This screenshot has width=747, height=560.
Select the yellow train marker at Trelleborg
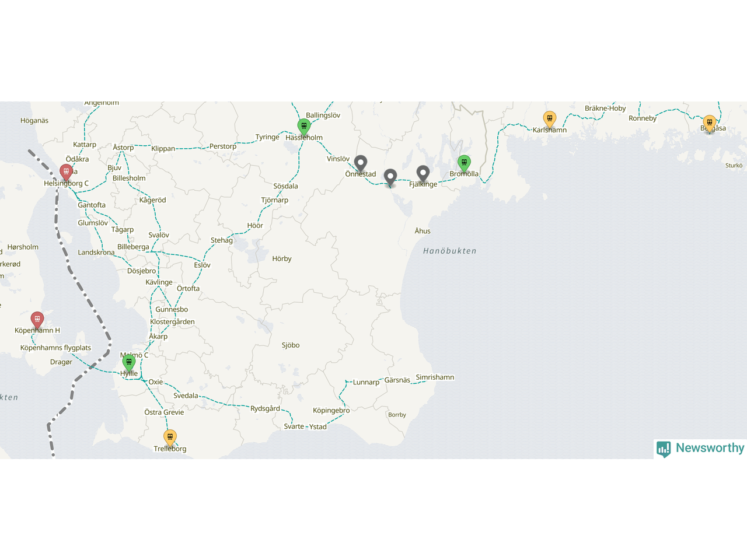point(170,437)
